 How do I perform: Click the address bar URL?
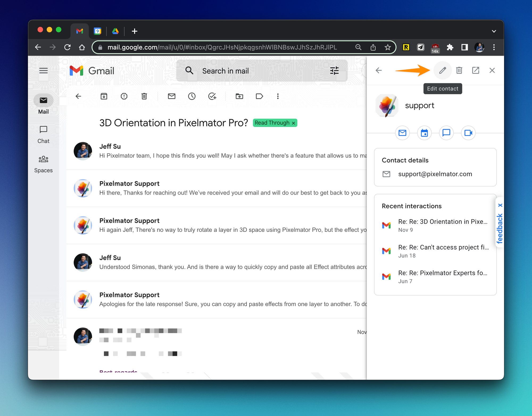(222, 47)
